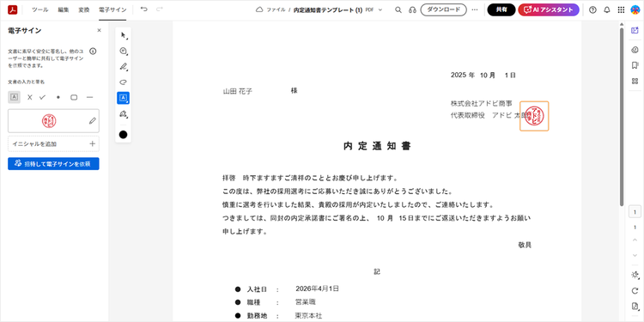Image resolution: width=644 pixels, height=322 pixels.
Task: Go to the next page with the down chevron
Action: click(x=635, y=256)
